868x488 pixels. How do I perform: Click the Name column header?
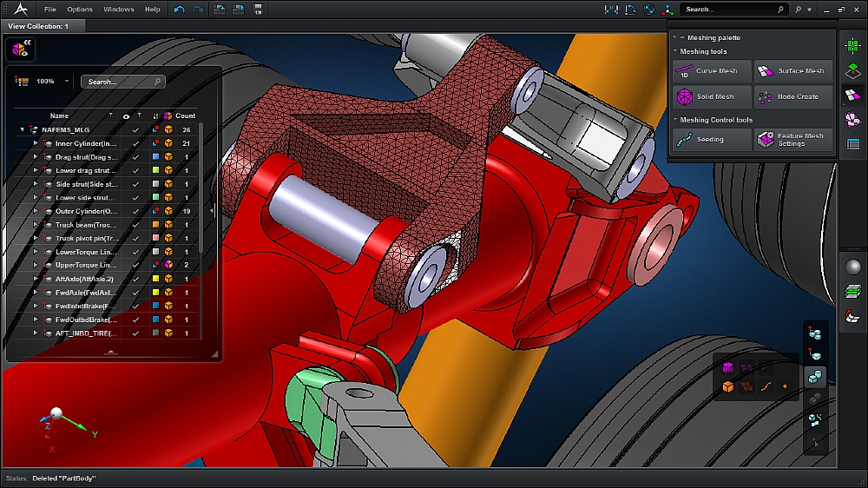(59, 115)
